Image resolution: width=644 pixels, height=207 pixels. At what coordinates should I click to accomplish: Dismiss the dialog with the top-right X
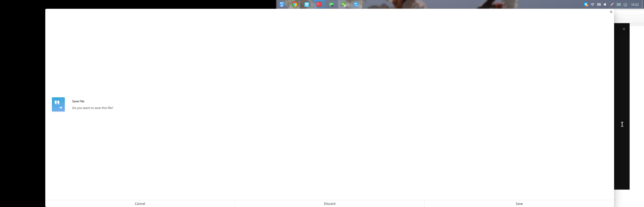tap(611, 12)
